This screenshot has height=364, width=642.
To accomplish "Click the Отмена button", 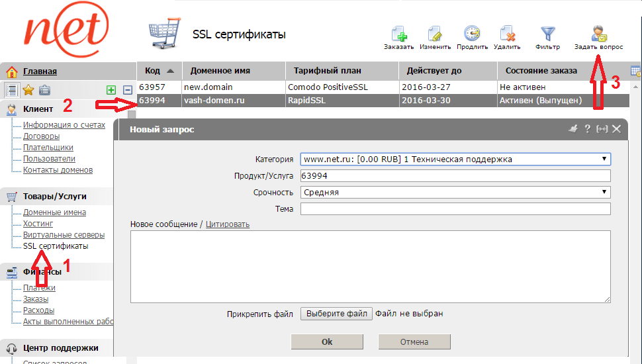I will [x=414, y=342].
